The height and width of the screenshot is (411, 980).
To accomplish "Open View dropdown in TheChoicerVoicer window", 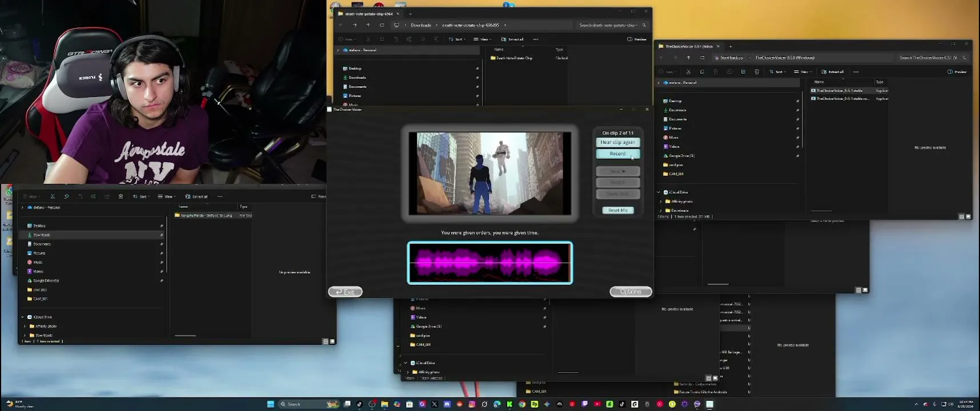I will (x=803, y=72).
